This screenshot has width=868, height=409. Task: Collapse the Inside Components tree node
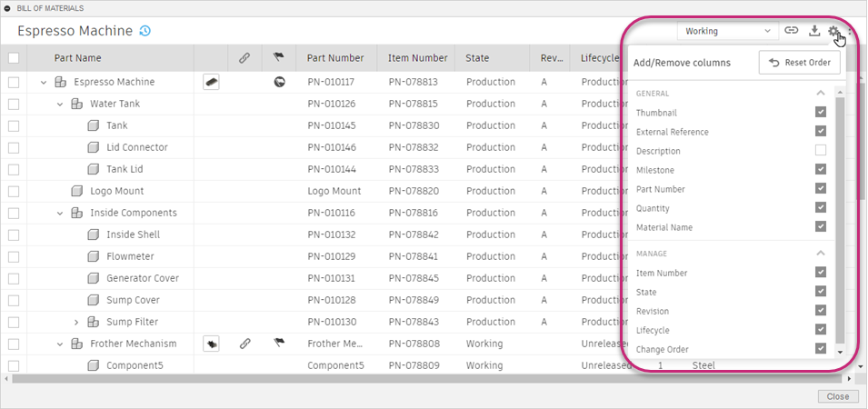pos(60,213)
